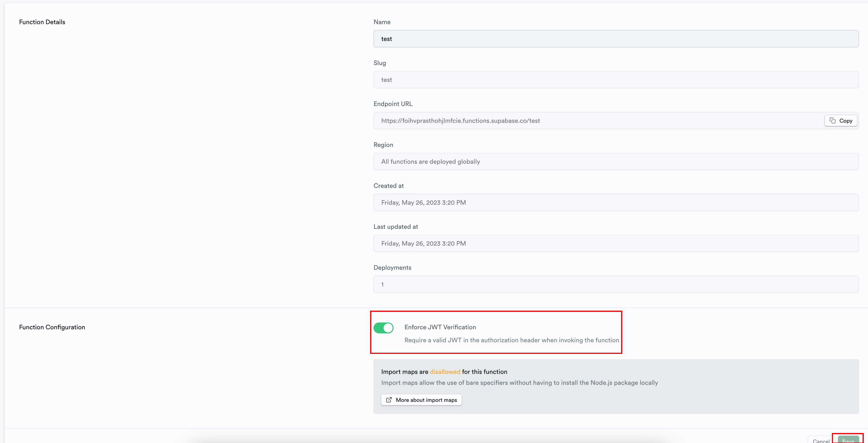Click the Slug field
Image resolution: width=868 pixels, height=443 pixels.
pos(616,80)
